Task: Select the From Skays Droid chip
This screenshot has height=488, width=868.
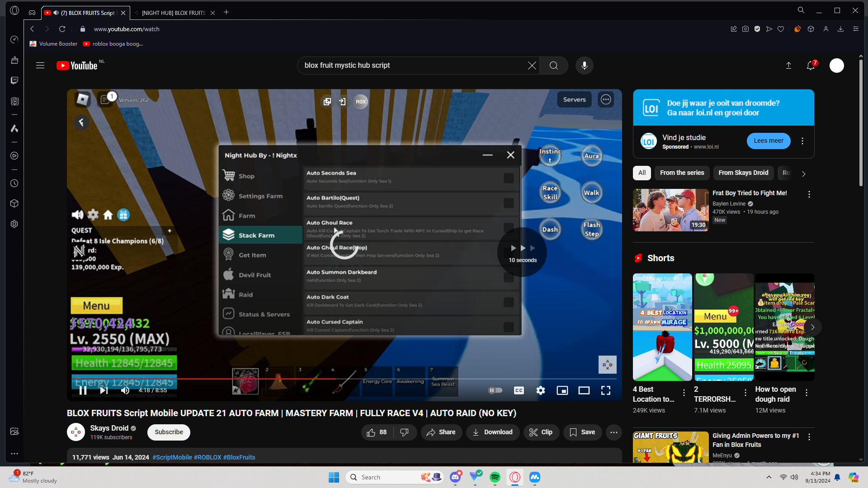Action: click(x=743, y=173)
